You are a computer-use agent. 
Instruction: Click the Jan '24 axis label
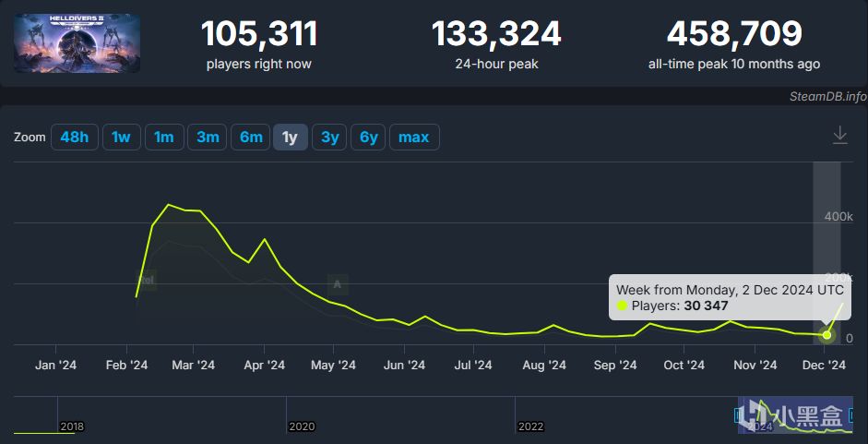coord(55,366)
